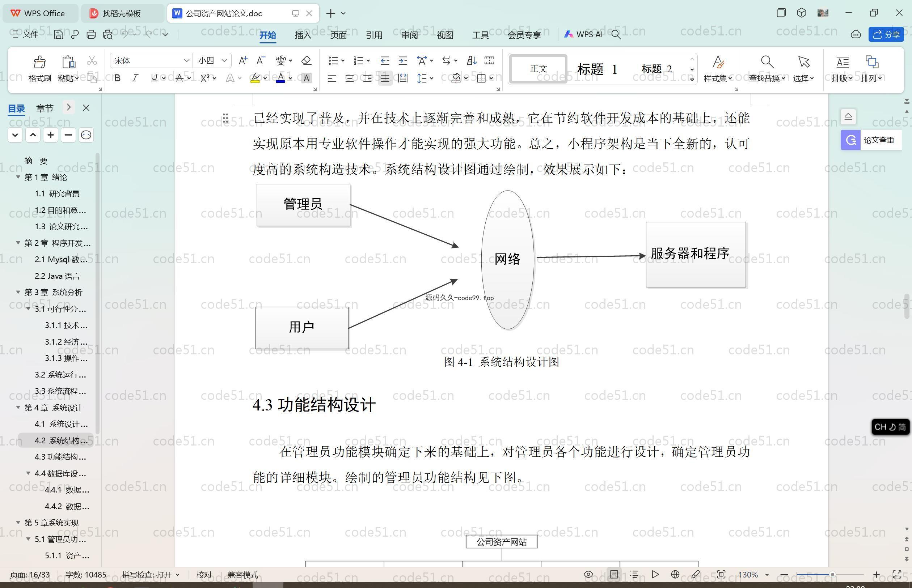This screenshot has height=588, width=912.
Task: Click the Cut scissors icon
Action: click(x=92, y=60)
